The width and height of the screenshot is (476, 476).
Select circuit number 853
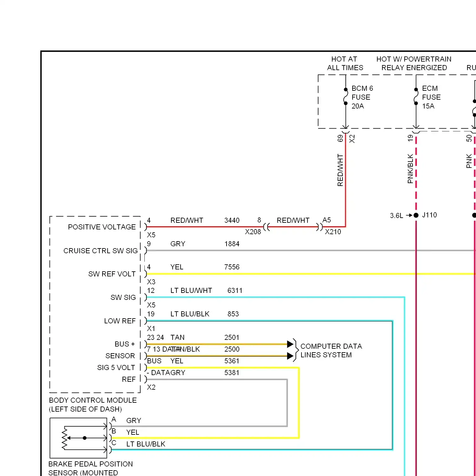tap(233, 314)
